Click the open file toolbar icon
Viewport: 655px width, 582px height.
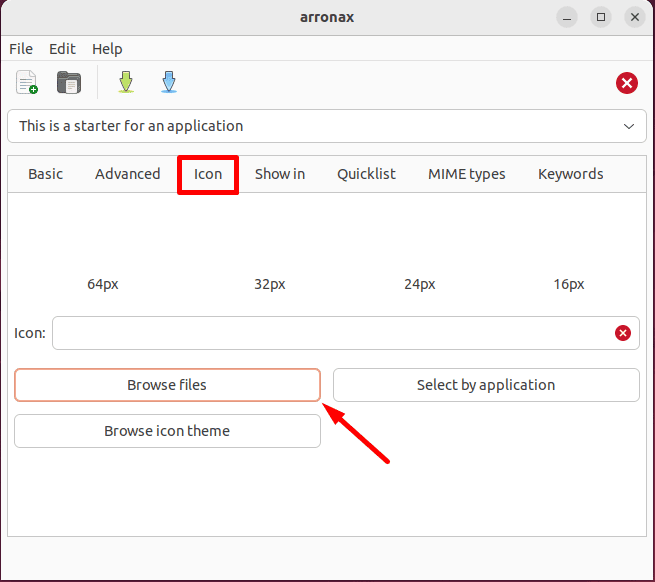69,83
